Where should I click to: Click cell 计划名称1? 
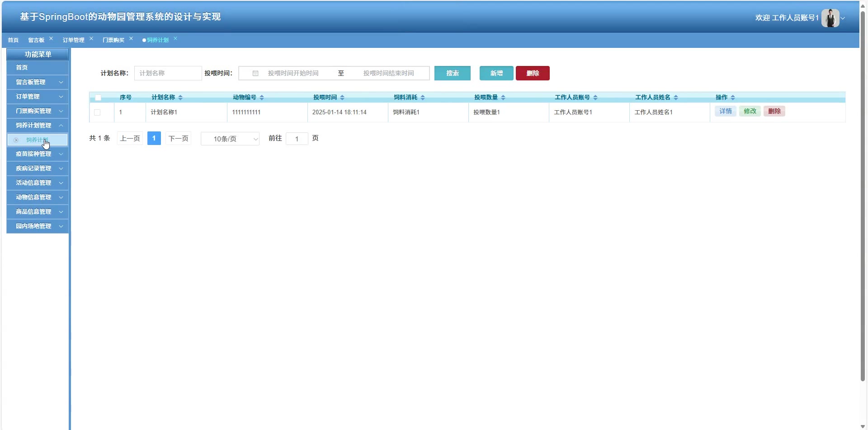point(164,112)
